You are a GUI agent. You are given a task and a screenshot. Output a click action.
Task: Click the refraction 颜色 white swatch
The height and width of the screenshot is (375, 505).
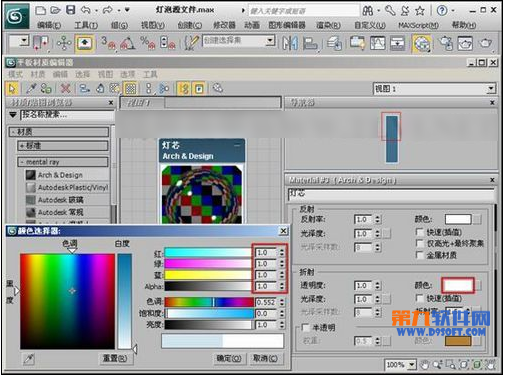(458, 285)
